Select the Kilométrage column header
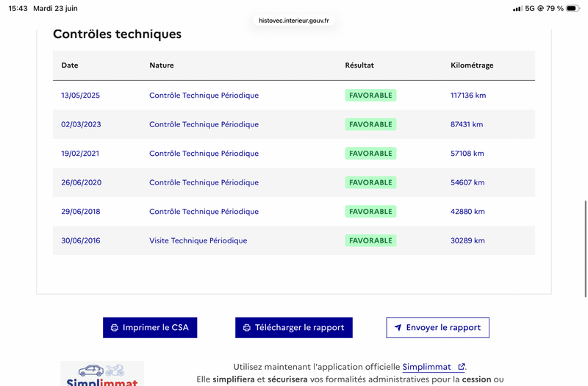 pos(472,65)
